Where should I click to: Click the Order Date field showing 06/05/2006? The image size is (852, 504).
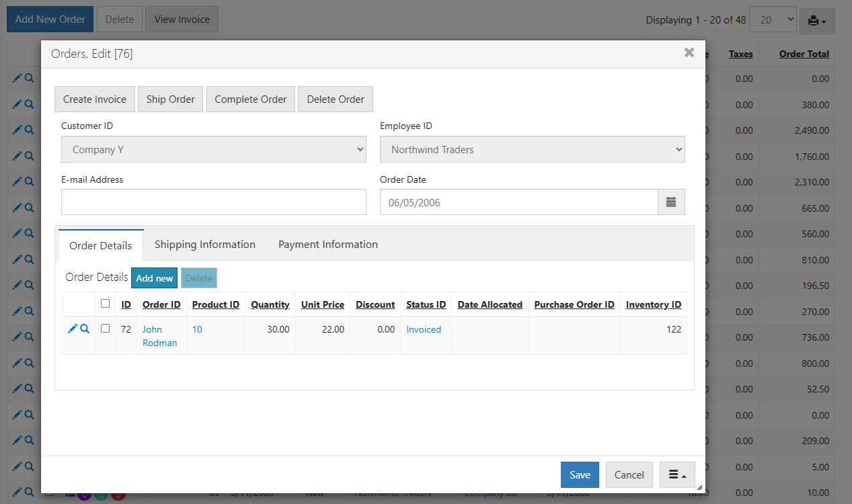point(518,202)
